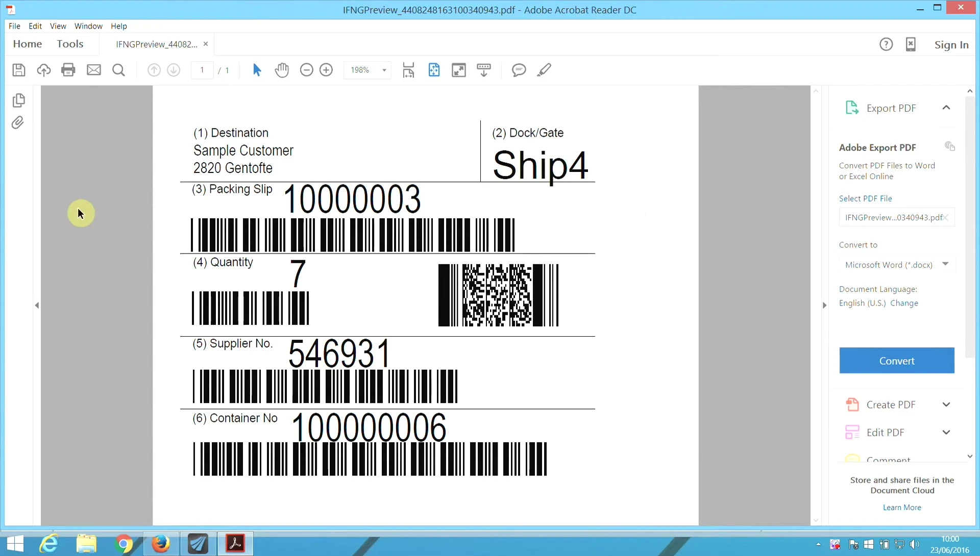Screen dimensions: 980x556
Task: Expand the Edit PDF section chevron
Action: tap(946, 433)
